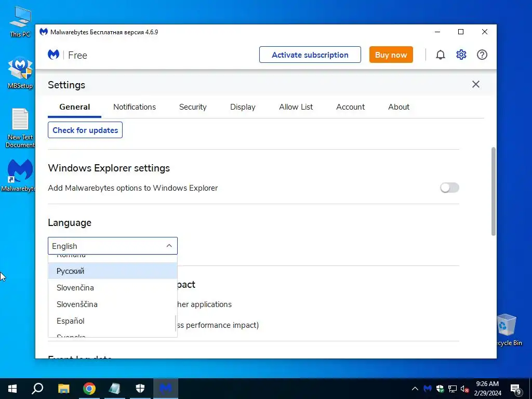Open Windows Security shield in taskbar
Image resolution: width=532 pixels, height=399 pixels.
pos(140,389)
